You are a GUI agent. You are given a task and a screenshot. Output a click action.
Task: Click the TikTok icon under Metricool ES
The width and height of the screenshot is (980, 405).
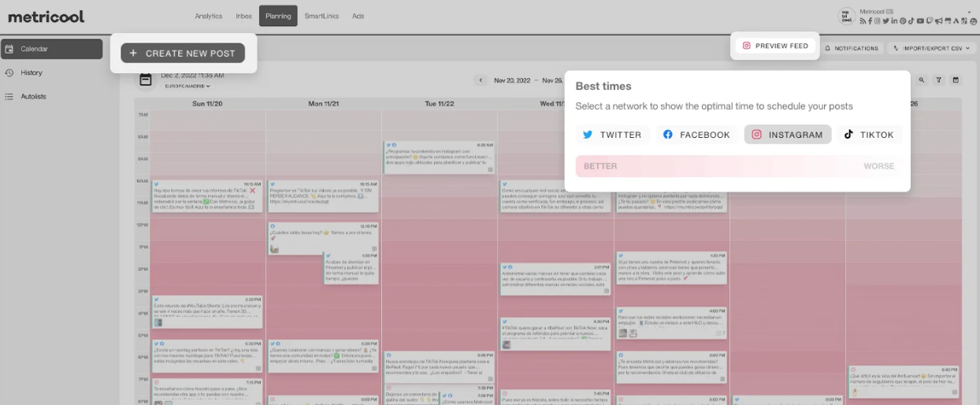[911, 20]
